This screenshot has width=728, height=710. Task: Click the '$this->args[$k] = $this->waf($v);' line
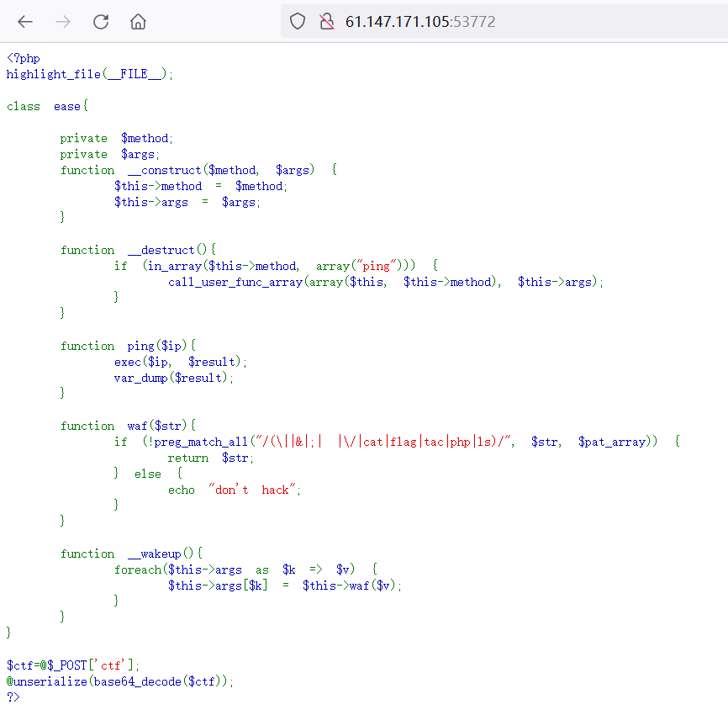pos(285,585)
